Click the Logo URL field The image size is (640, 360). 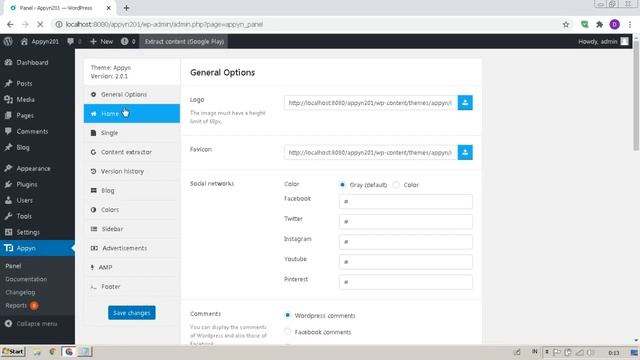371,103
